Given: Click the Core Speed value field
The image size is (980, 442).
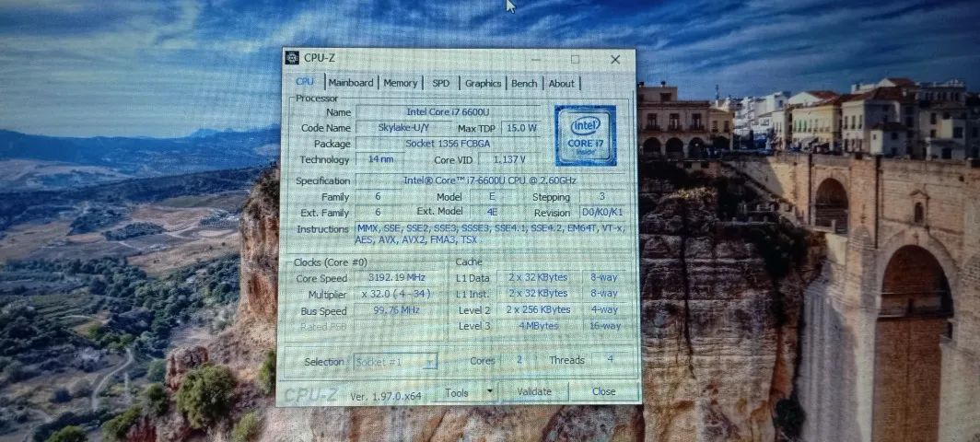Looking at the screenshot, I should [398, 278].
